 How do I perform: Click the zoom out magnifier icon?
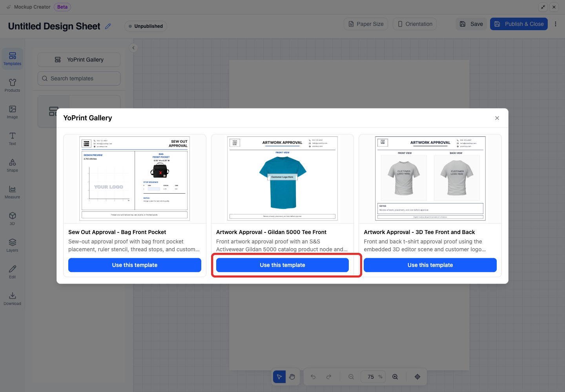(x=351, y=377)
